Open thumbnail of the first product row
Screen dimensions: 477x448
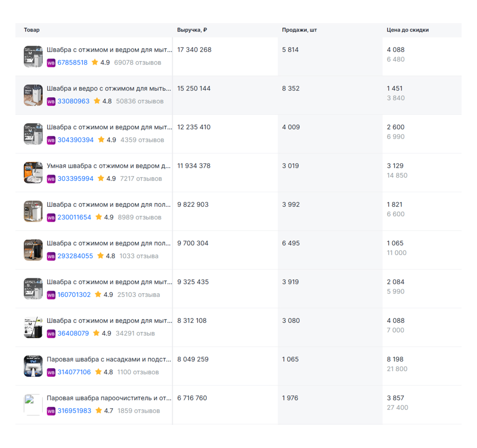coord(33,56)
